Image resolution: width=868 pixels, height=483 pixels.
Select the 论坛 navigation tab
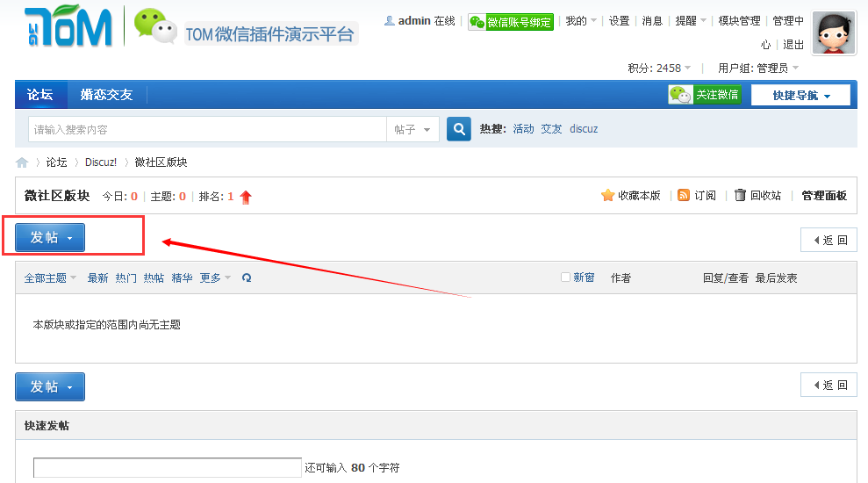pos(40,95)
